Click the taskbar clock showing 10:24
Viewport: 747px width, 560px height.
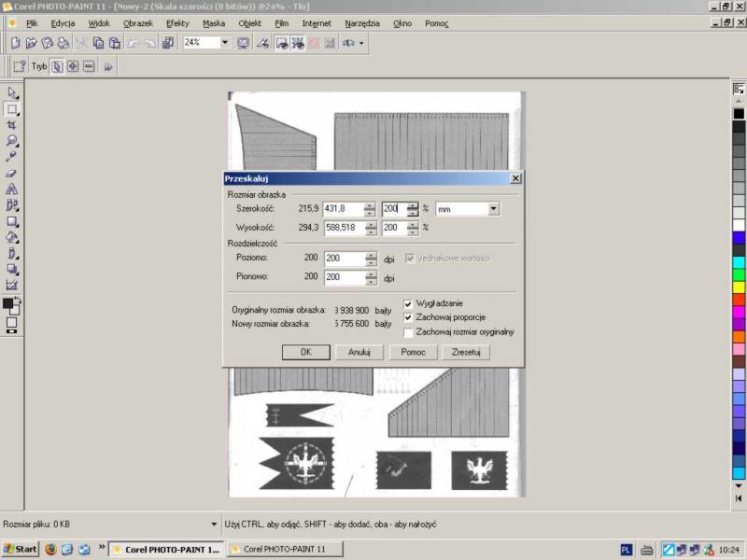[x=729, y=550]
